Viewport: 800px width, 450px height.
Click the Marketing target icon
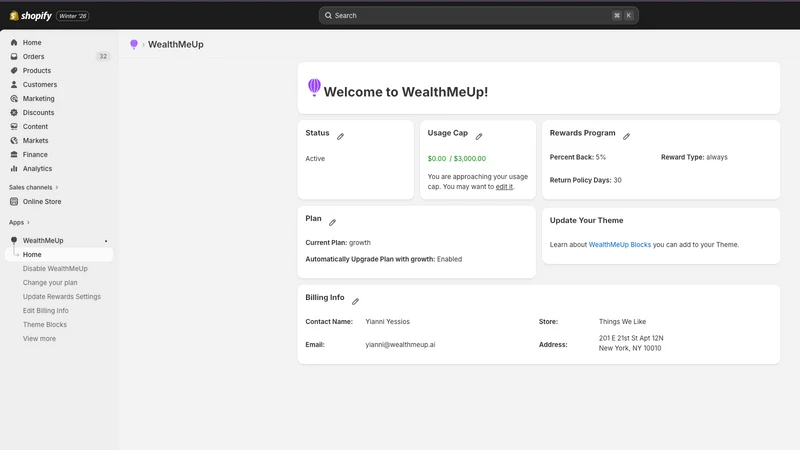click(x=14, y=98)
